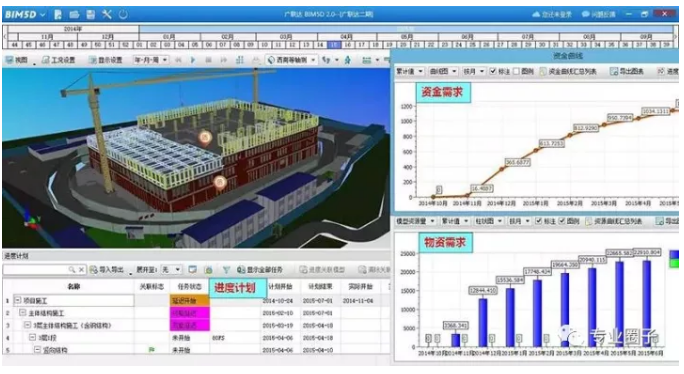This screenshot has height=374, width=684.
Task: Click the blue legend swatch in materials chart
Action: pos(674,255)
